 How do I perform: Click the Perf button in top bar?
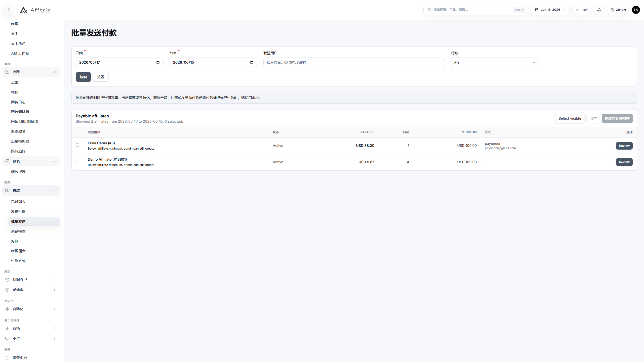(581, 10)
